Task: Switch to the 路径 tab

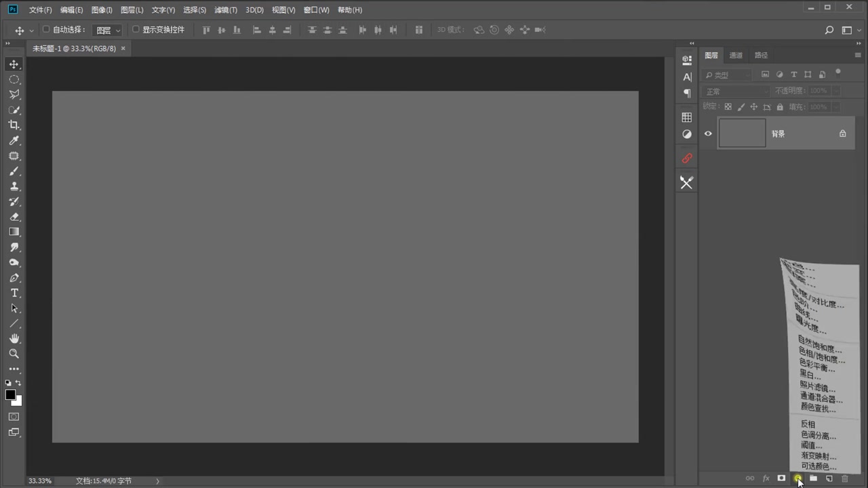Action: [762, 55]
